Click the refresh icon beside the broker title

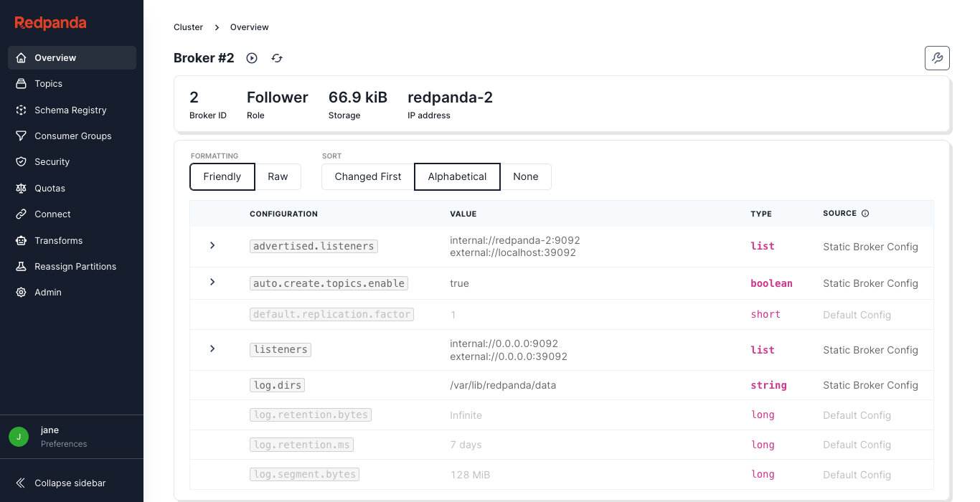point(277,58)
